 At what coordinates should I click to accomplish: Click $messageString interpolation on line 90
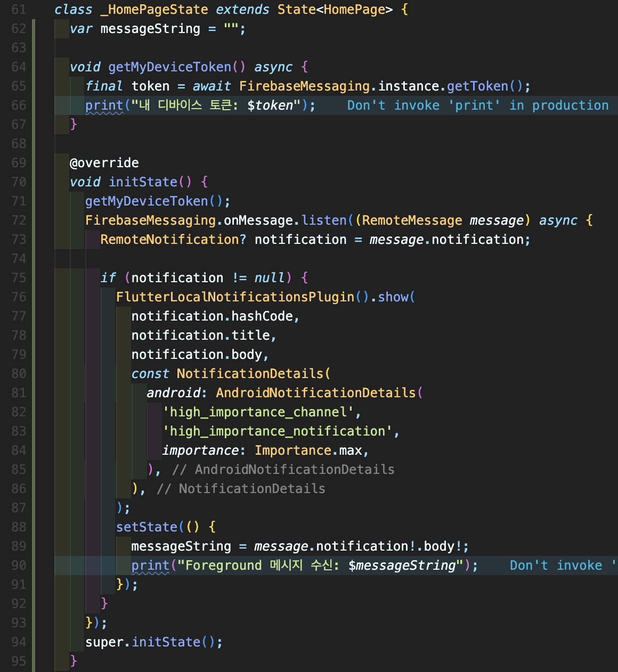click(402, 566)
